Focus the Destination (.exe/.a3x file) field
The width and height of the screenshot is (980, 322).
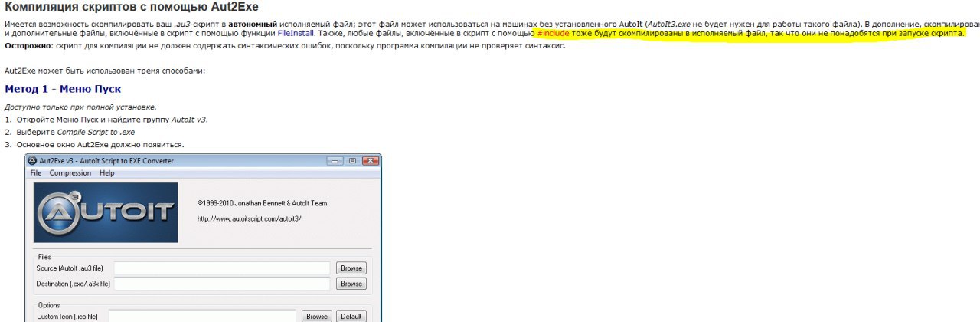[x=223, y=284]
